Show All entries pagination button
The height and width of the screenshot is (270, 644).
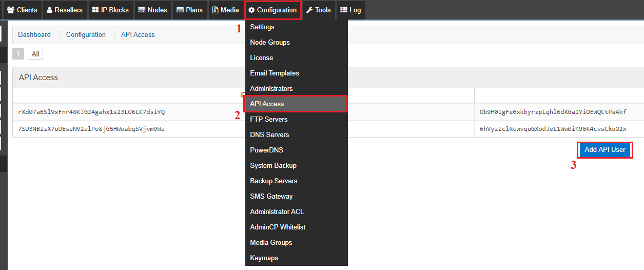coord(35,54)
